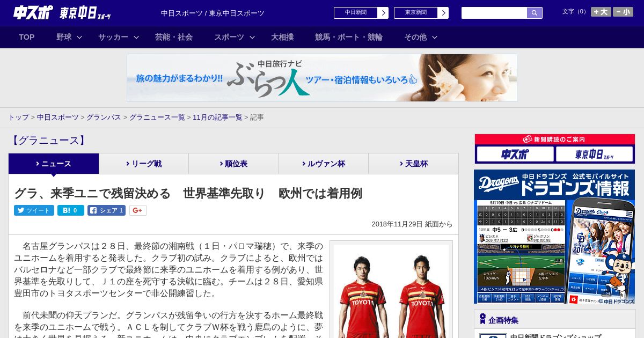
Task: Open the 東京新聞 link button
Action: (x=416, y=13)
